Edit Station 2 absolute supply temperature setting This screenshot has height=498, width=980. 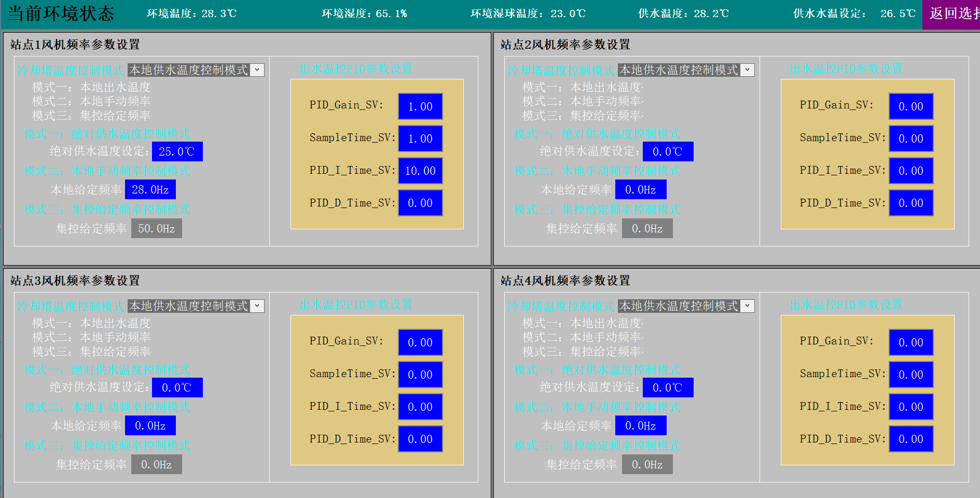coord(668,151)
